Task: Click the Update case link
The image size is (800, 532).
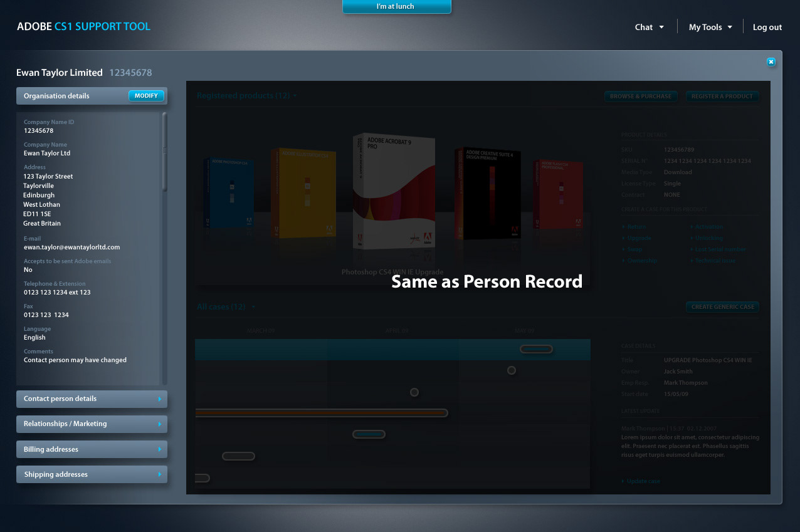Action: point(642,481)
